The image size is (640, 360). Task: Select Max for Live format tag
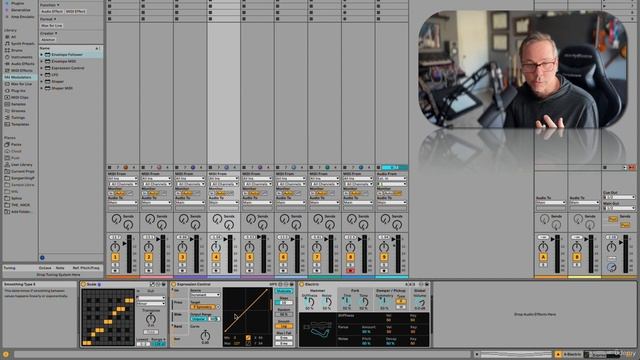click(x=51, y=26)
